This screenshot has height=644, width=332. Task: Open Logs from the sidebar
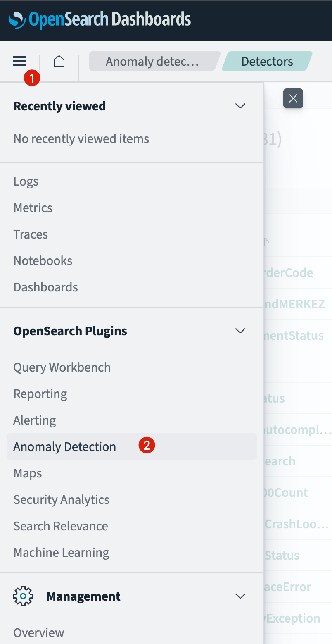26,181
